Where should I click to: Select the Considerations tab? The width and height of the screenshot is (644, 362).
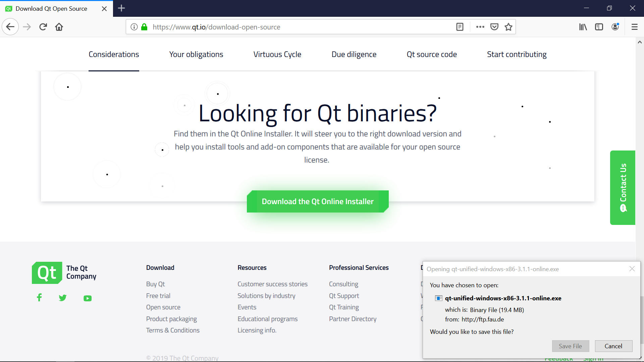coord(114,54)
